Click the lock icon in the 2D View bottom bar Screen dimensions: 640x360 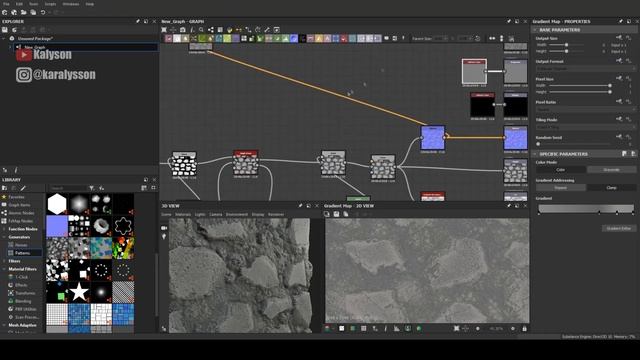pyautogui.click(x=524, y=328)
